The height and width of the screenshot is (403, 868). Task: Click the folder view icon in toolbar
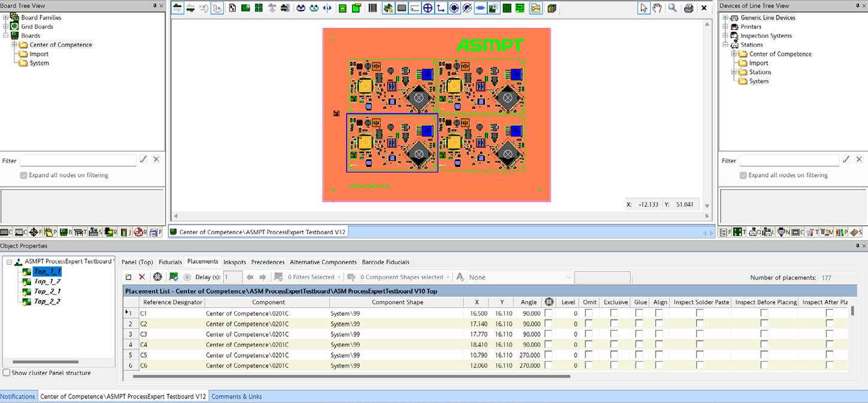(535, 8)
